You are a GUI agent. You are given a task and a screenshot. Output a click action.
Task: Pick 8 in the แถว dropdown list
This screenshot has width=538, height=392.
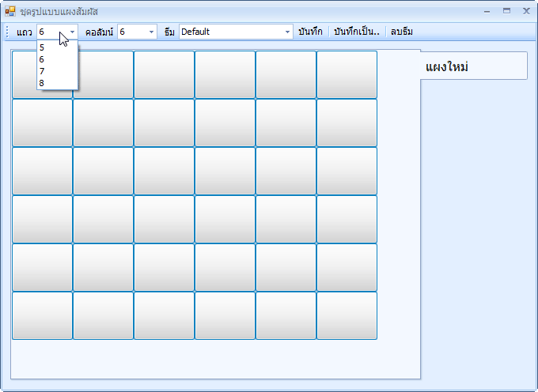(x=42, y=83)
